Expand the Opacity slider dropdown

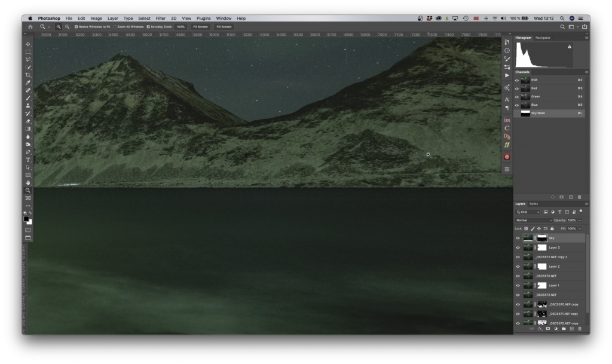pyautogui.click(x=580, y=221)
